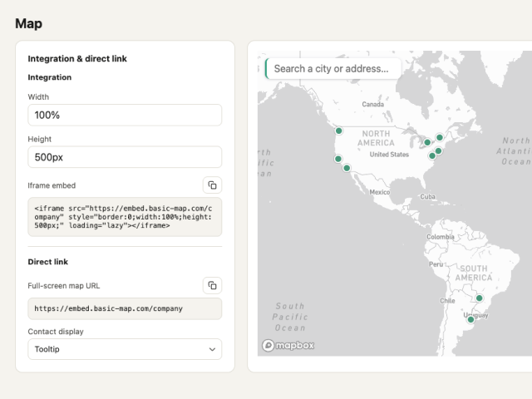Click the Height input field
This screenshot has width=532, height=399.
point(125,157)
